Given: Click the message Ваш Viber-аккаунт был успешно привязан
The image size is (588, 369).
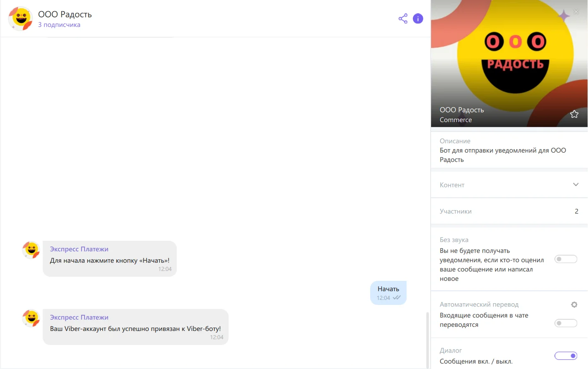Looking at the screenshot, I should click(135, 329).
